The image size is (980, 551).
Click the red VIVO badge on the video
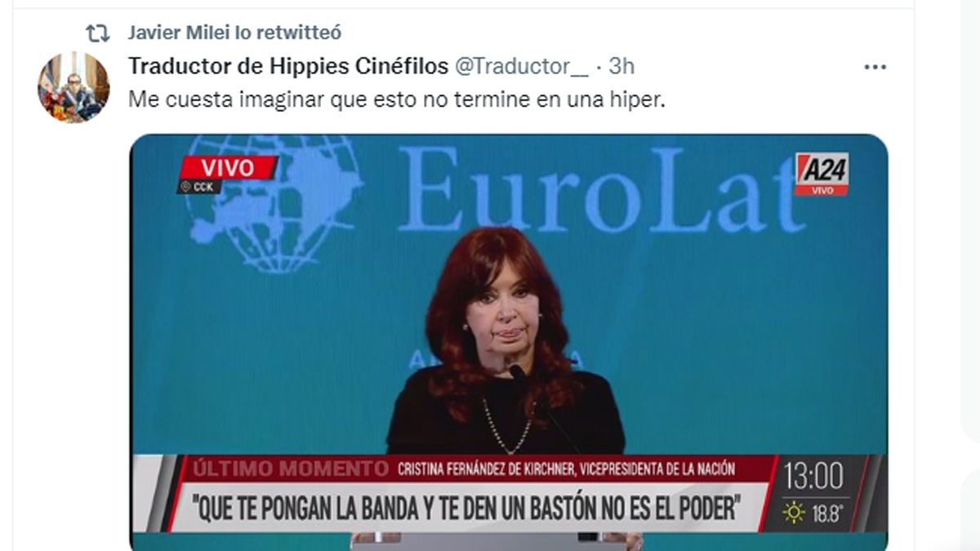(228, 168)
